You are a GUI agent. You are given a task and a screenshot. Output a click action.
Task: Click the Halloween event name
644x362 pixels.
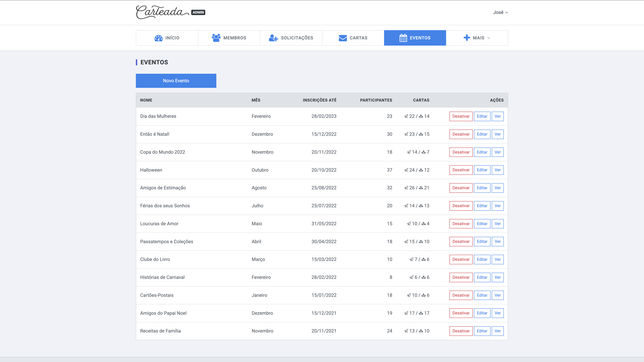pos(151,170)
